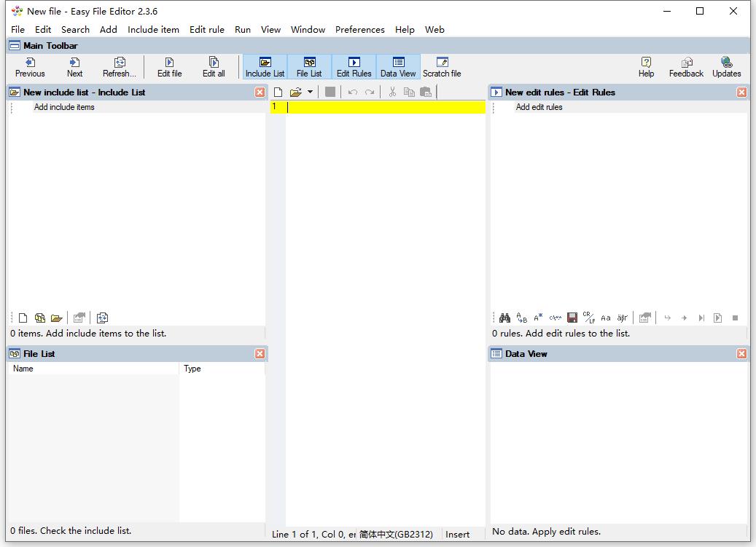This screenshot has height=547, width=756.
Task: Click the refresh icon in the Include List toolbar
Action: 102,318
